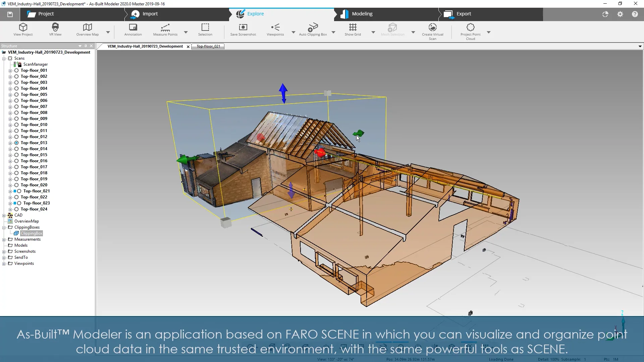Open the Viewpoints dropdown arrow in toolbar
644x362 pixels.
[x=293, y=33]
